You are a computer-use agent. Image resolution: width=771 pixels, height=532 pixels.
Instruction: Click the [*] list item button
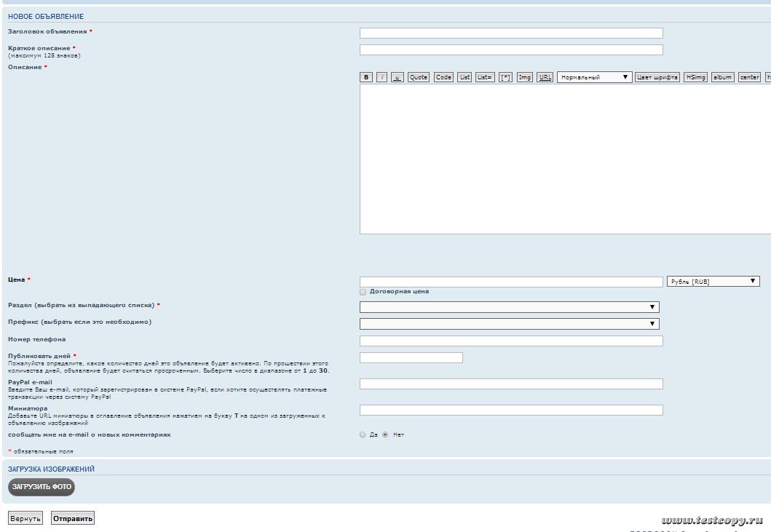505,77
